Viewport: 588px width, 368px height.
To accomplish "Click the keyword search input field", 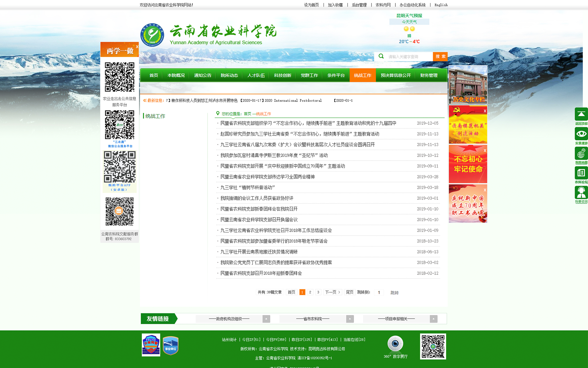I will point(408,57).
